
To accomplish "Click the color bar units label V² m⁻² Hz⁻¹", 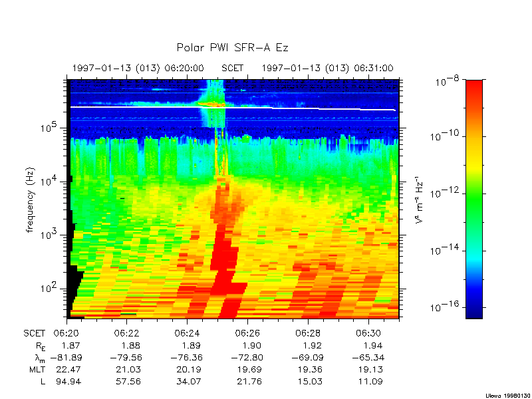I will tap(420, 199).
